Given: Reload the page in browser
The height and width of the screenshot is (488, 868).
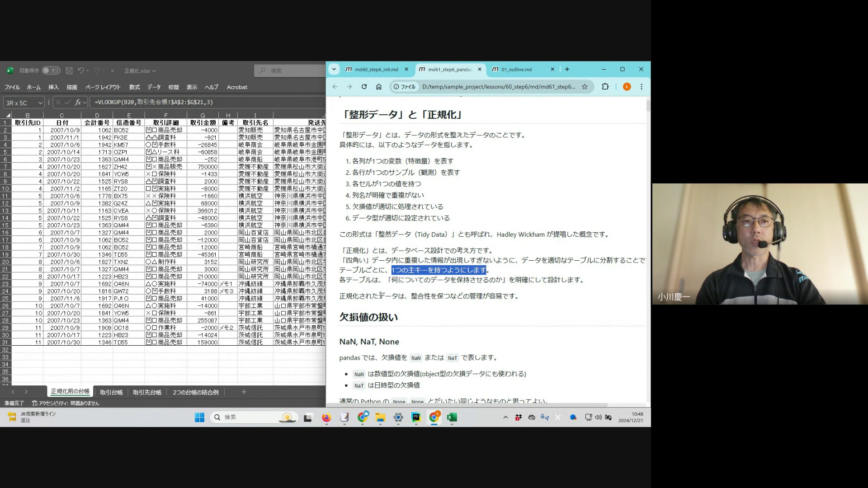Looking at the screenshot, I should coord(364,87).
